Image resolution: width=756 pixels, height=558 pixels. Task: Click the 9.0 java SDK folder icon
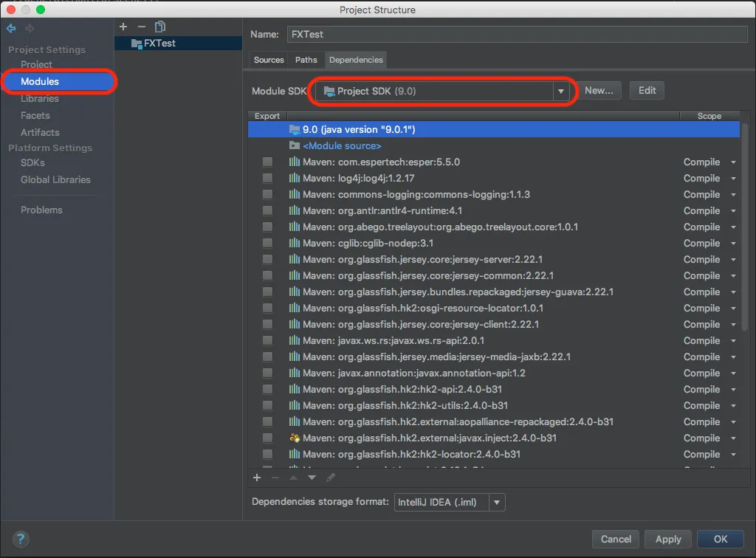coord(294,129)
